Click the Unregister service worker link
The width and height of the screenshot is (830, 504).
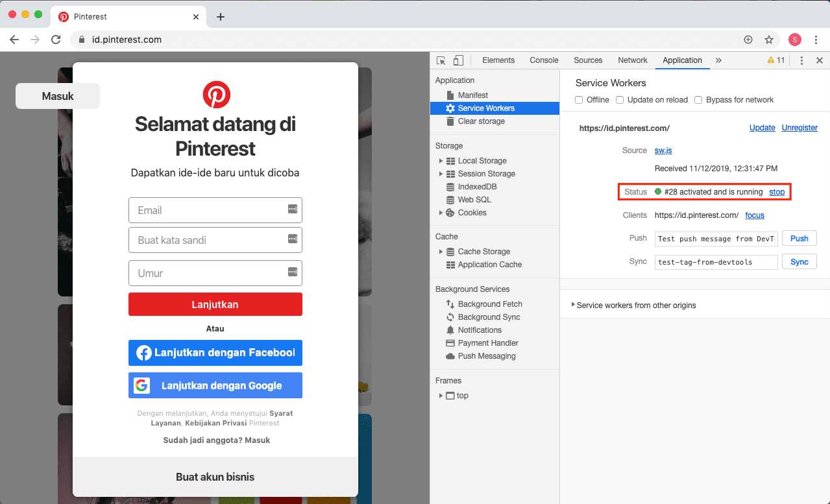799,128
